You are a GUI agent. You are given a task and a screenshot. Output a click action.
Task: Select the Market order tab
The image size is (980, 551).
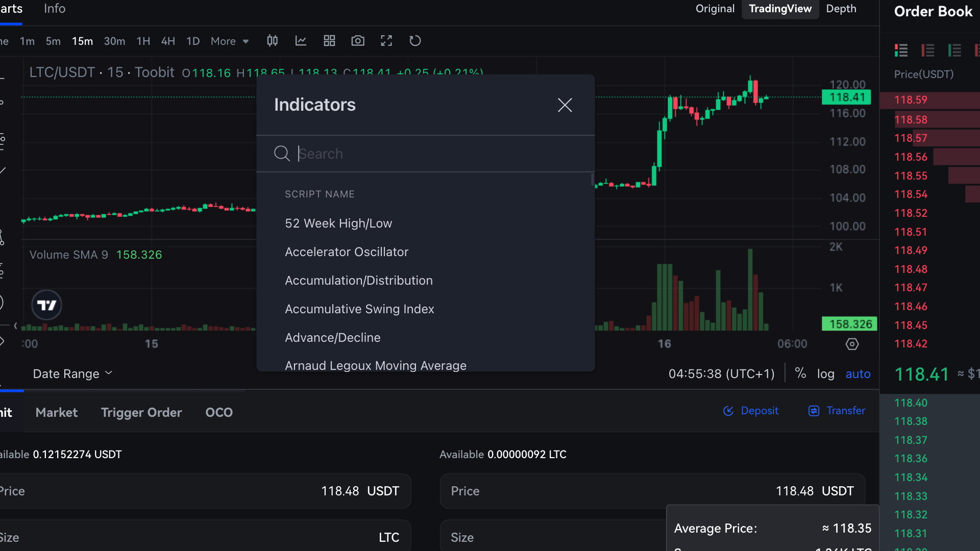[57, 412]
